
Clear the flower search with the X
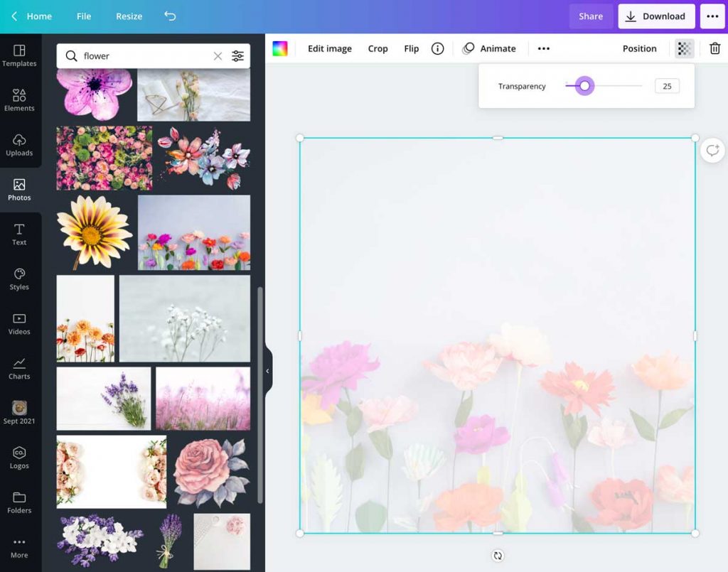[x=218, y=55]
